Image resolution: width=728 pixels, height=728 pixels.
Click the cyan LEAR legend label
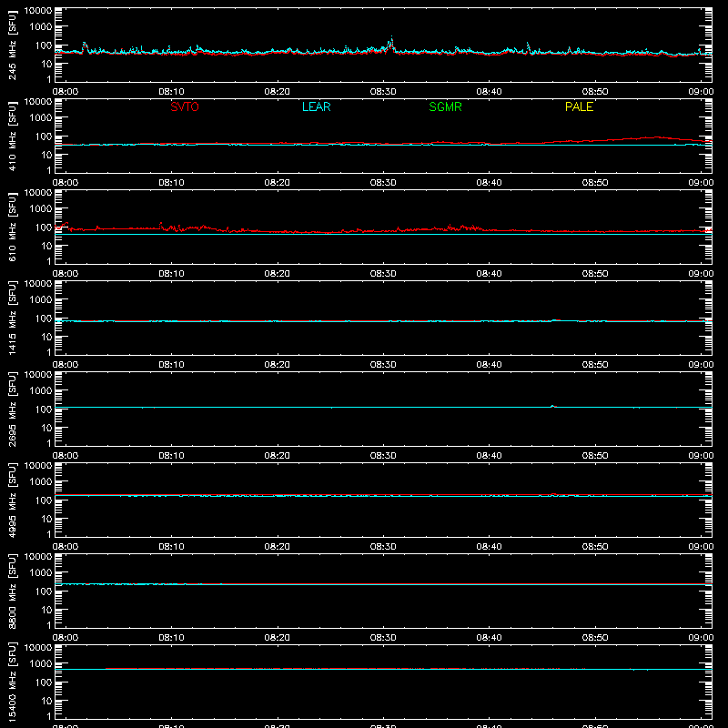click(316, 106)
